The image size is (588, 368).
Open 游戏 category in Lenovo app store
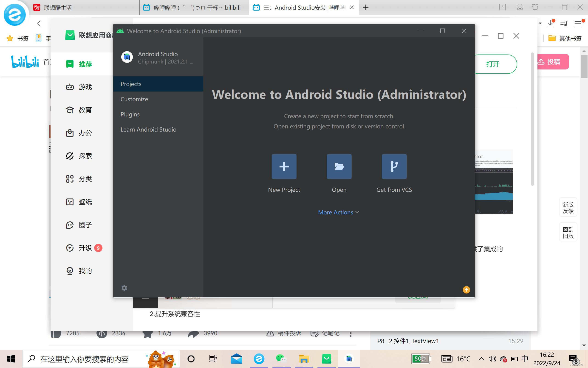tap(82, 87)
